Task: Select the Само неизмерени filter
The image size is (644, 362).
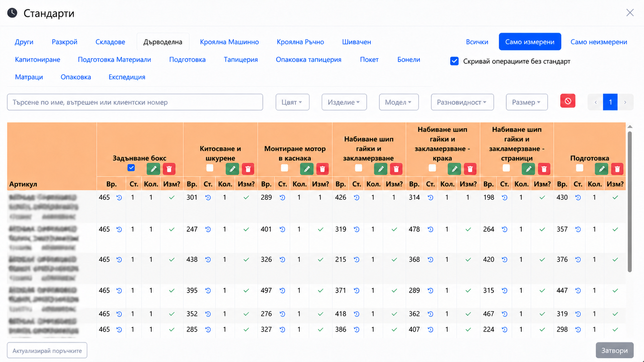Action: click(x=599, y=42)
